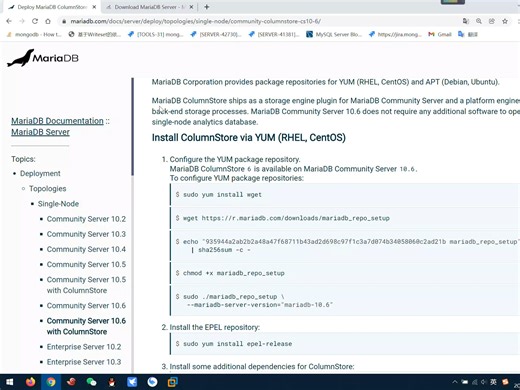Select Deployment in the topics sidebar

coord(40,173)
